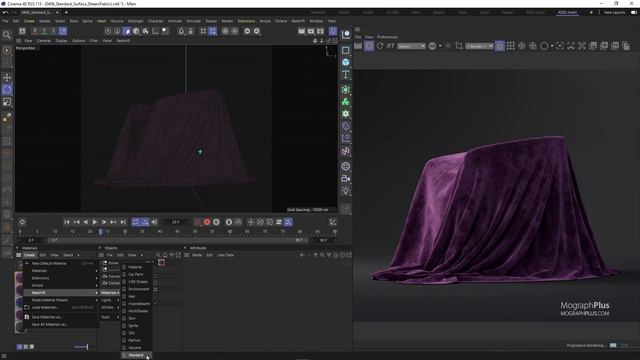Open the Filter menu in viewport
Screen dimensions: 640x360
[x=94, y=41]
